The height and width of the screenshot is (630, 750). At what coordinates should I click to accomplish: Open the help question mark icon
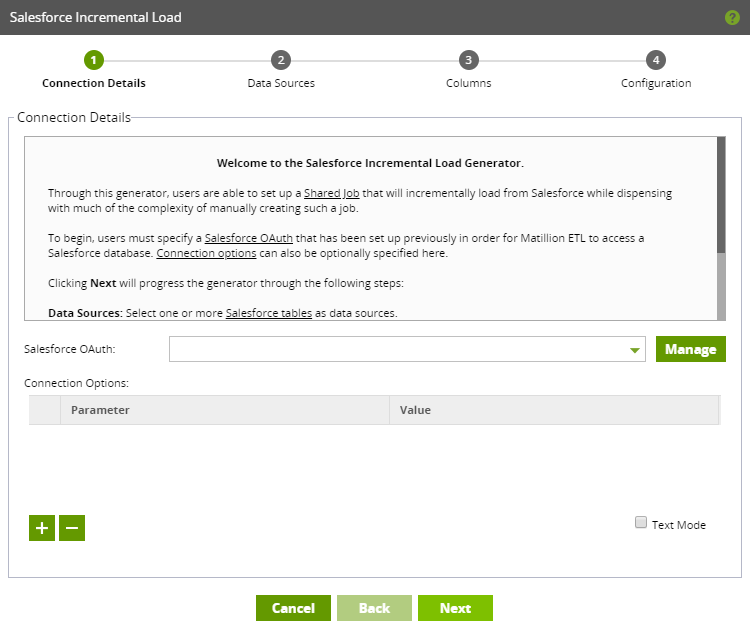732,18
